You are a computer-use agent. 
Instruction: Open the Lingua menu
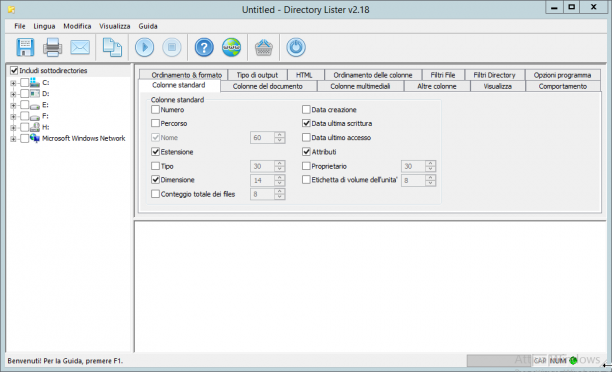[44, 26]
